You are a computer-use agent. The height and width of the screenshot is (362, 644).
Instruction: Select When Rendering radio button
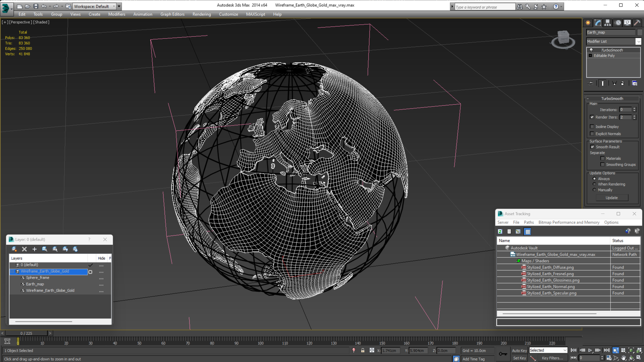point(594,184)
